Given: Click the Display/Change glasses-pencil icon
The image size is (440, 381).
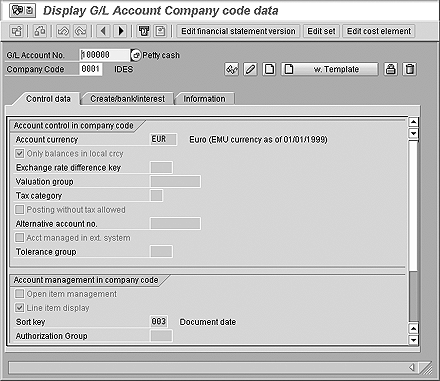Looking at the screenshot, I should [232, 69].
